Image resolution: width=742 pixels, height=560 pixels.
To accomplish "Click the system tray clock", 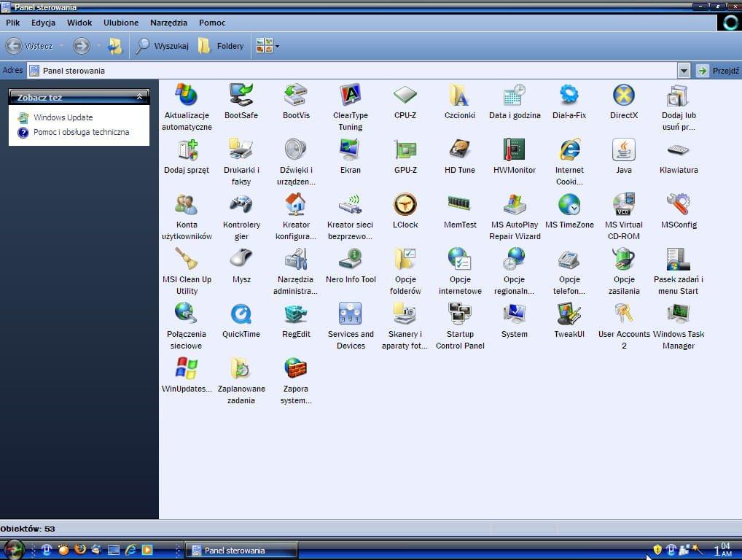I will click(x=723, y=550).
